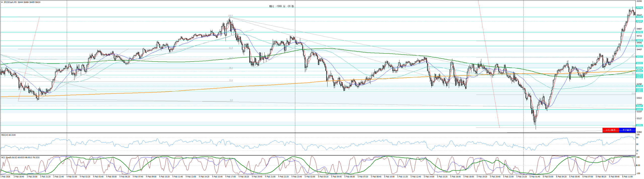Image resolution: width=644 pixels, height=179 pixels.
Task: Click the 55264 price level label
Action: coord(639,8)
